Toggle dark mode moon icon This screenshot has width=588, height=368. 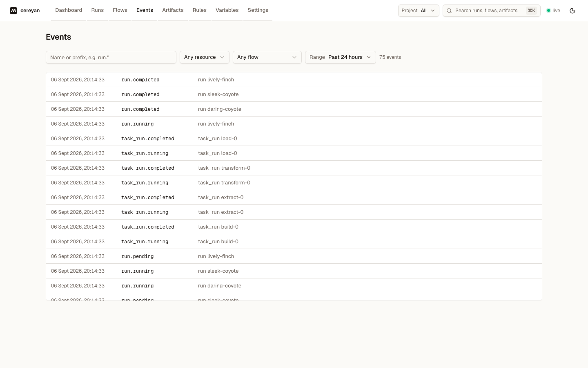click(x=572, y=11)
